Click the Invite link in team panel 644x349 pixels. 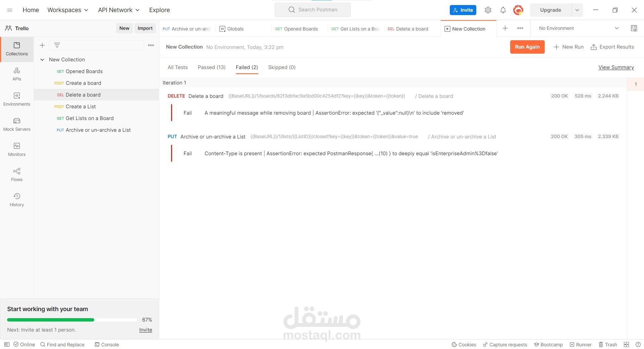pyautogui.click(x=146, y=330)
